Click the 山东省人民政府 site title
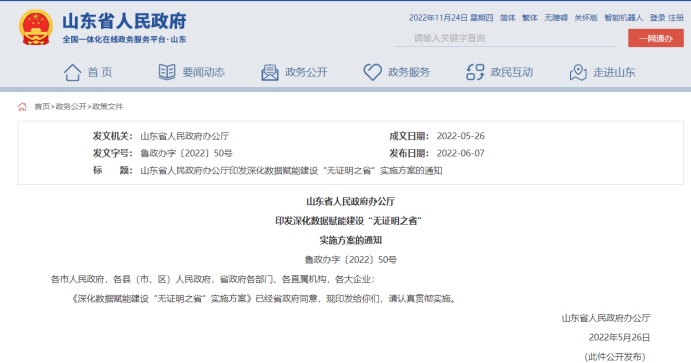691x363 pixels. pyautogui.click(x=124, y=21)
